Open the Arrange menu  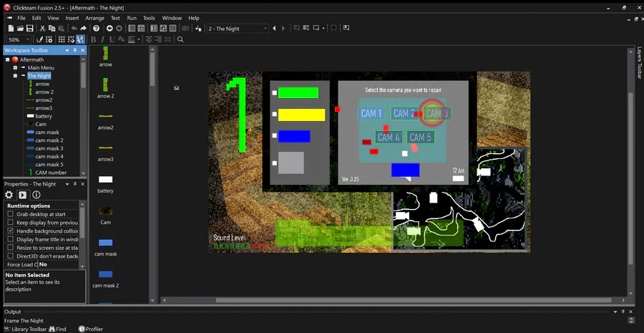coord(95,18)
